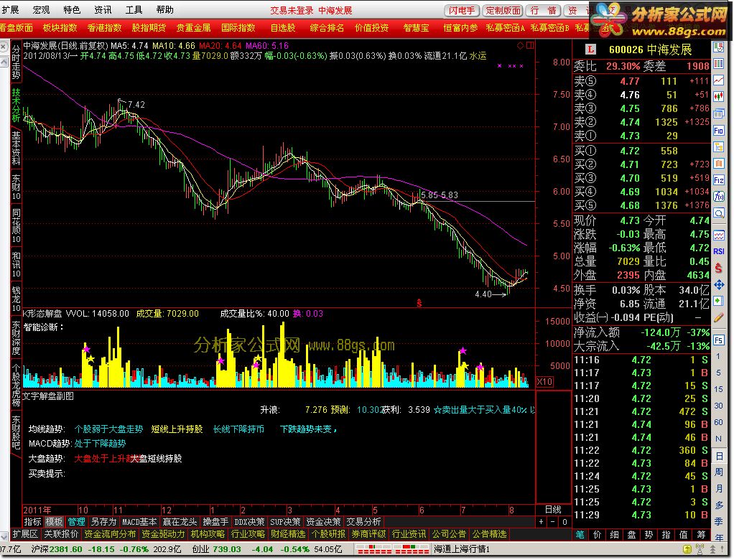
Task: Switch to 15-minute period
Action: (x=718, y=389)
